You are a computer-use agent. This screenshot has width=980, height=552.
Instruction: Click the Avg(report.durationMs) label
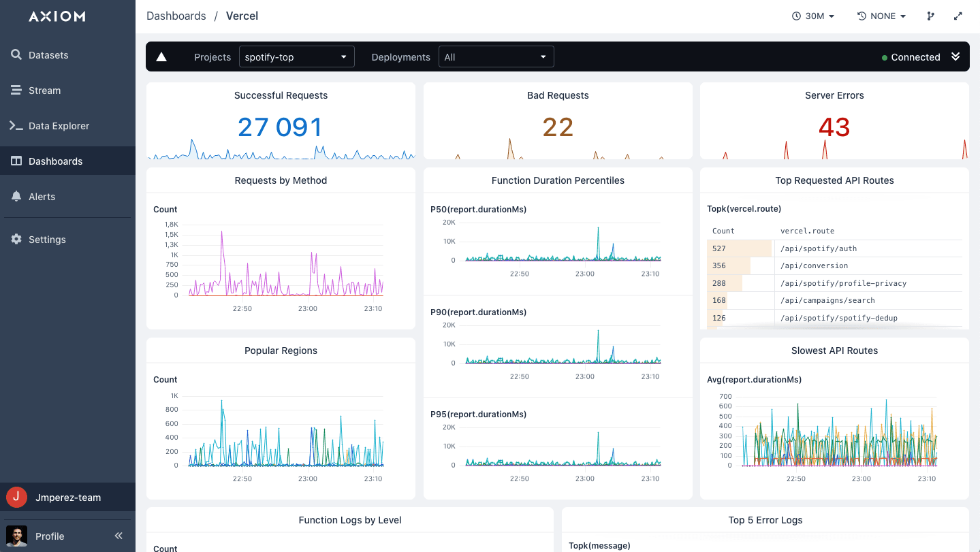click(754, 380)
